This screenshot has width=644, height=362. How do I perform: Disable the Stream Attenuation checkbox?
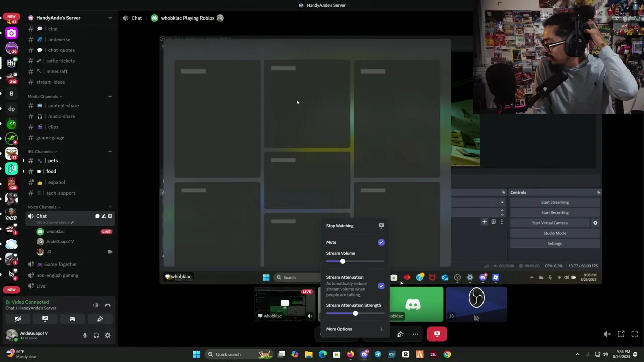click(381, 286)
